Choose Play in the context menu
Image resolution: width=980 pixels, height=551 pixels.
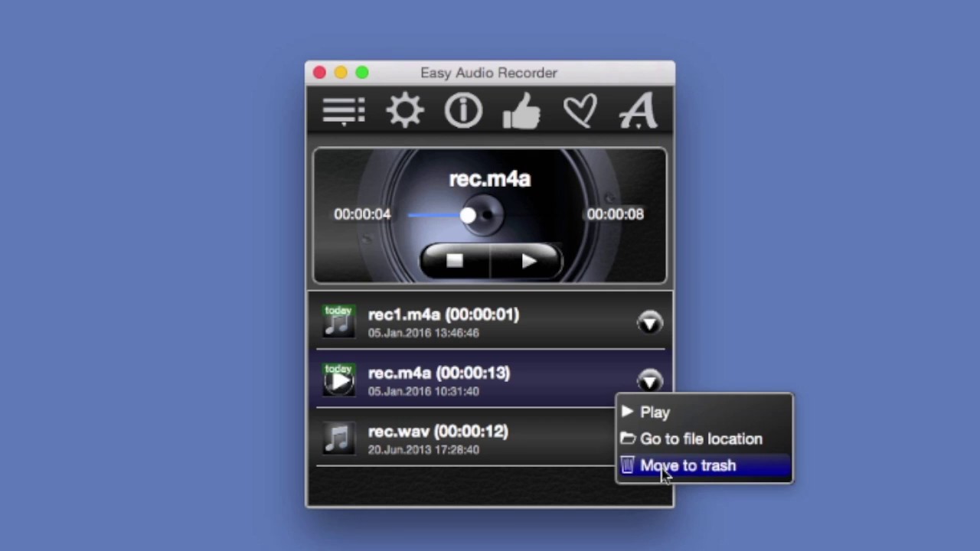pyautogui.click(x=704, y=412)
